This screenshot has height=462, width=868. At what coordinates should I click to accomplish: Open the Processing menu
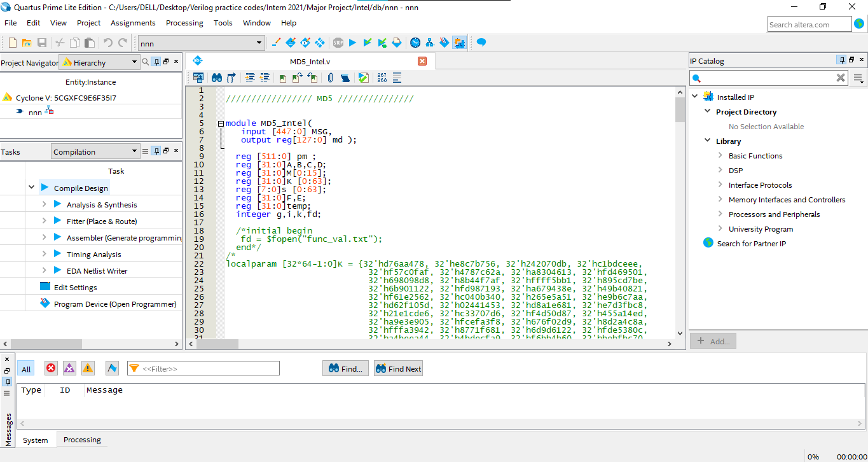(x=184, y=23)
